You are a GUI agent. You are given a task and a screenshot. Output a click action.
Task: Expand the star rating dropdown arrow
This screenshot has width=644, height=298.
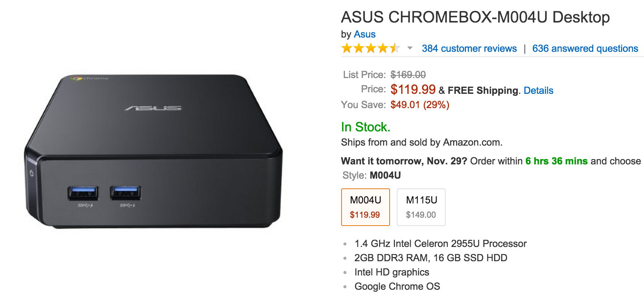click(410, 48)
